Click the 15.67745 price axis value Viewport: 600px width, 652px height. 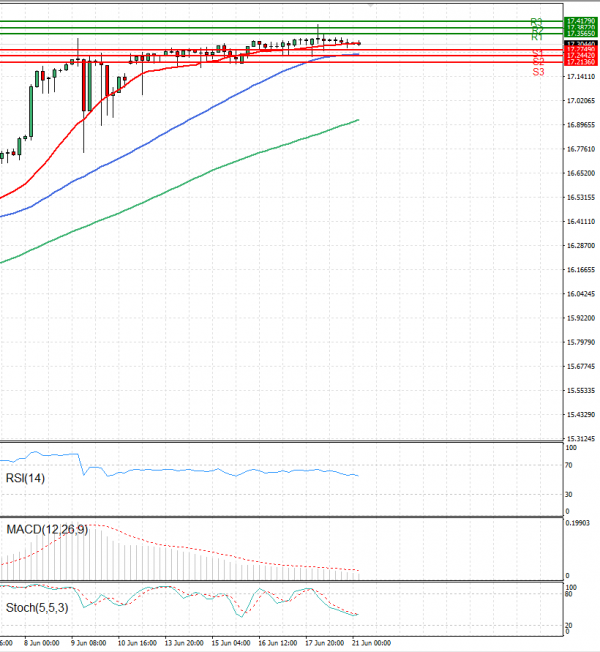point(581,366)
